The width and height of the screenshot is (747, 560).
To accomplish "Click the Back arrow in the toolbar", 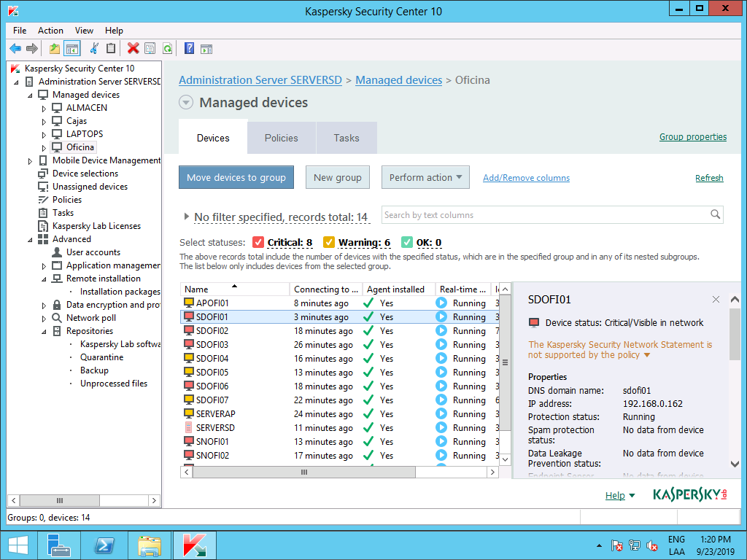I will [x=15, y=49].
